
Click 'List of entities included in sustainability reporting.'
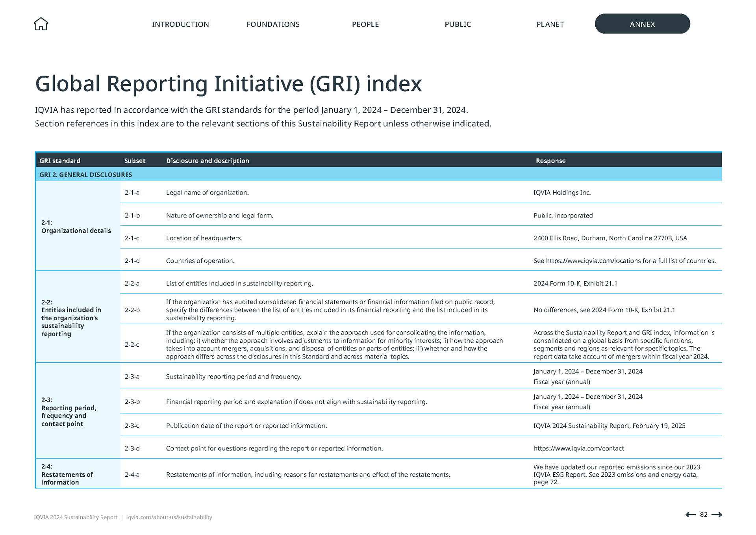click(239, 283)
